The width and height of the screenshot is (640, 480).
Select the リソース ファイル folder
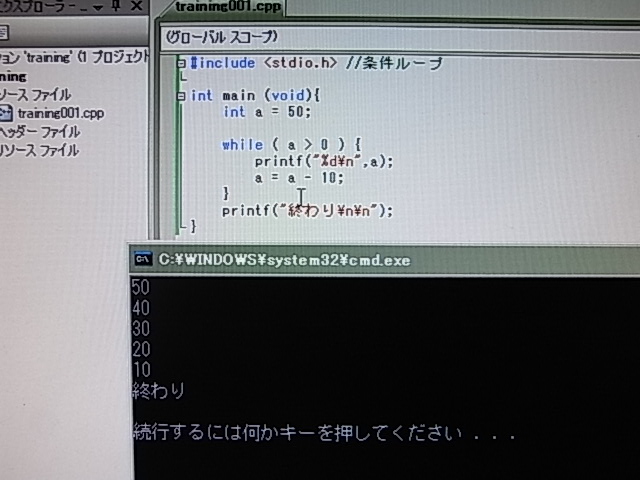pos(39,151)
